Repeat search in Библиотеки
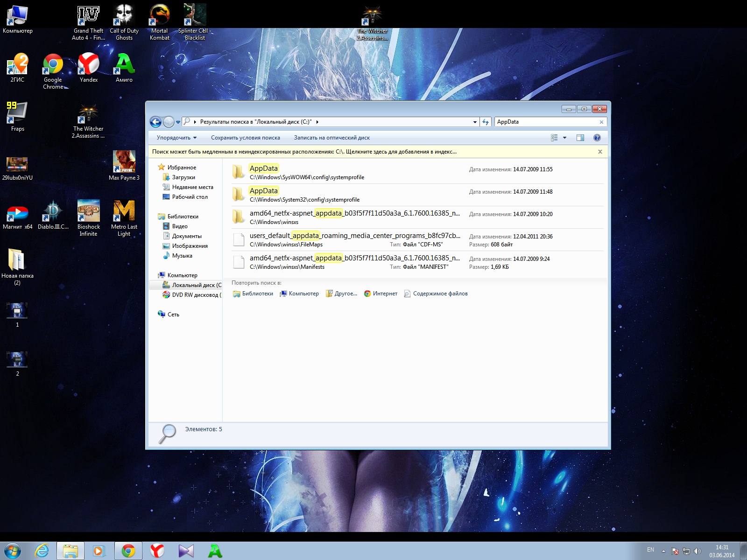This screenshot has height=560, width=747. [x=253, y=294]
